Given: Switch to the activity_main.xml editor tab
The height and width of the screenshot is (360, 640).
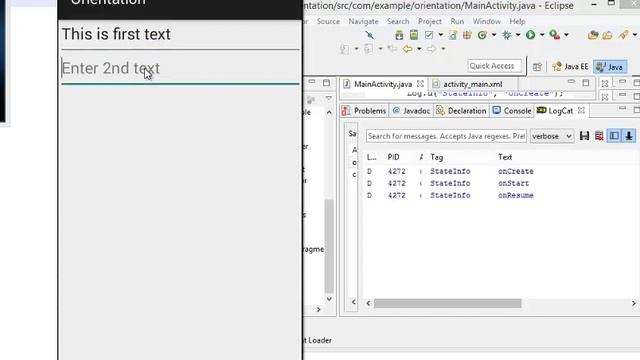Looking at the screenshot, I should [473, 84].
